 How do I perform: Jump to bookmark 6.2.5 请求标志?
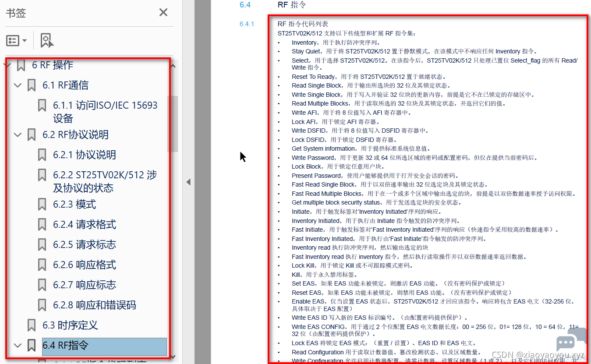pyautogui.click(x=85, y=244)
